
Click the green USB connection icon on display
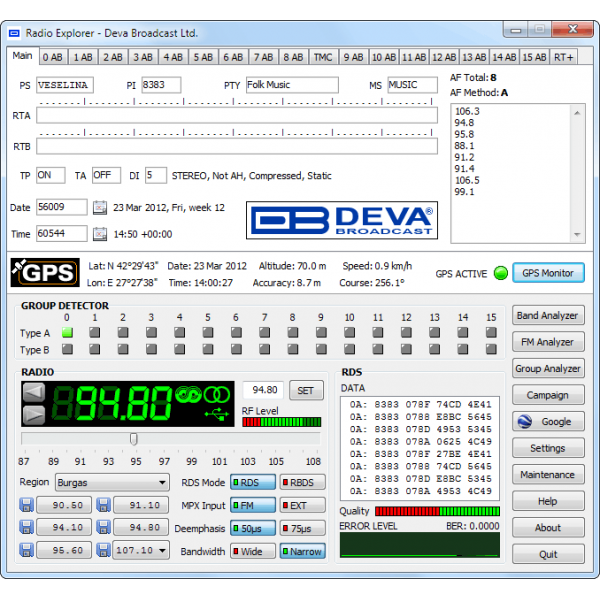point(217,414)
